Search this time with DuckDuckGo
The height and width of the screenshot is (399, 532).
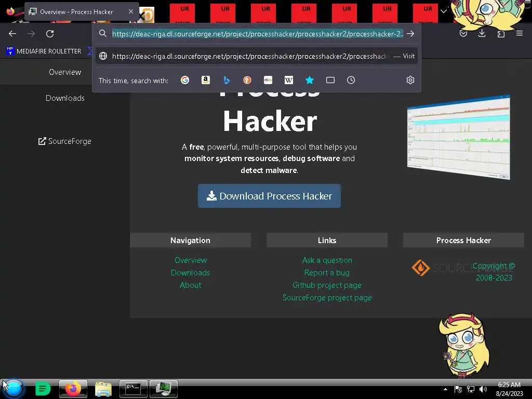(247, 80)
